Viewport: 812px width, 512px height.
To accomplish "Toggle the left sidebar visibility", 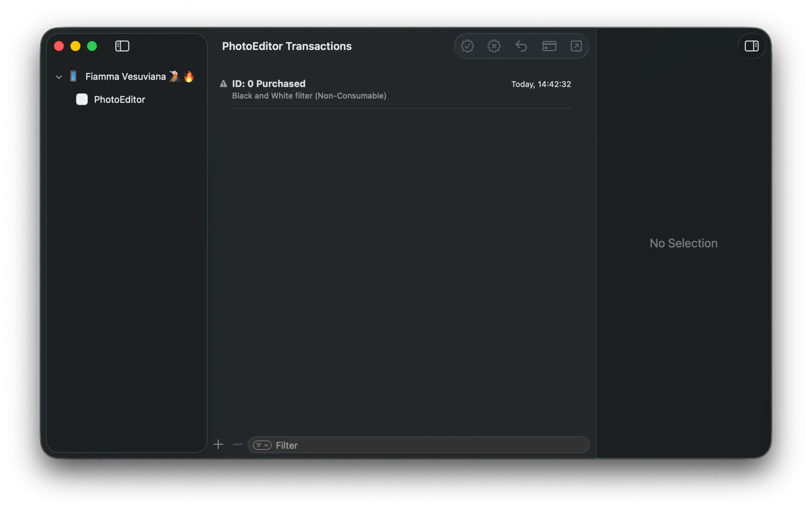I will tap(122, 46).
